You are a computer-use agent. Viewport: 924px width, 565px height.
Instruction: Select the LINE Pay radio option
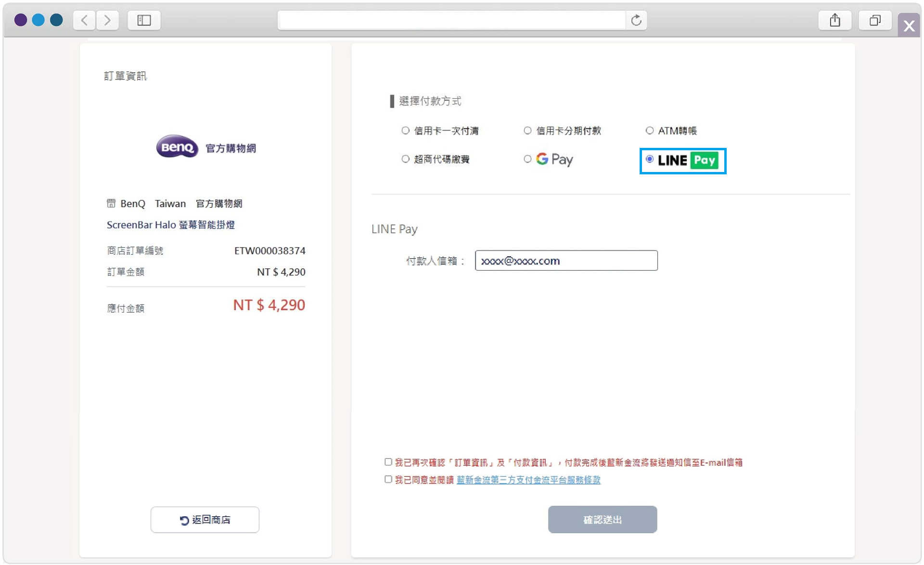(651, 158)
